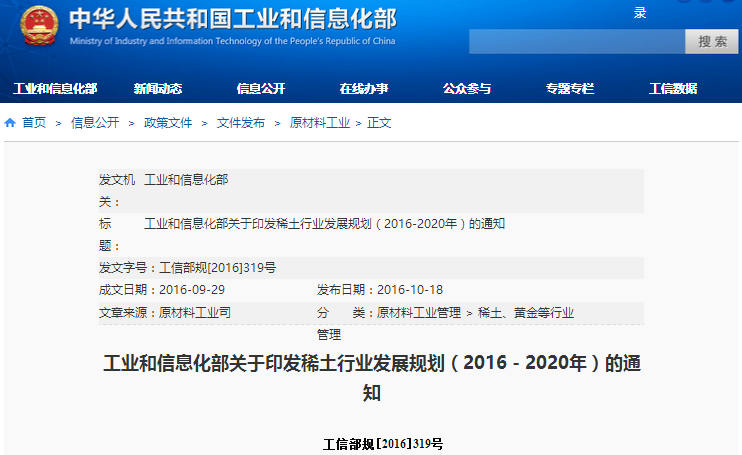742x455 pixels.
Task: Click the house icon in breadcrumb
Action: click(10, 123)
